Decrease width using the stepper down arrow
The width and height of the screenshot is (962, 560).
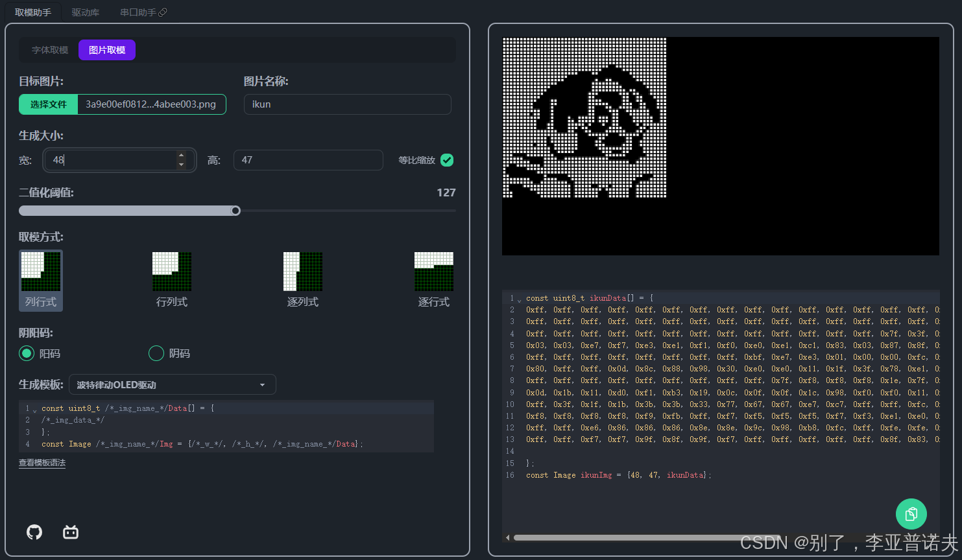pyautogui.click(x=181, y=165)
